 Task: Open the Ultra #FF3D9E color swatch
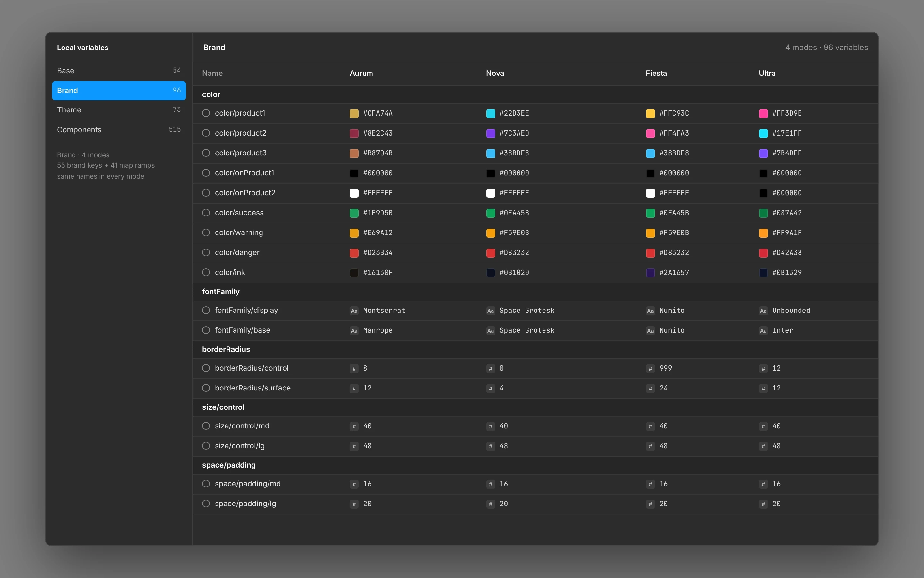coord(763,114)
